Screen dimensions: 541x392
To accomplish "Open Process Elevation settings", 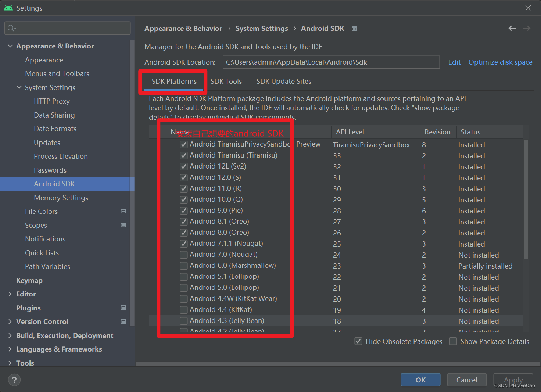I will 61,156.
